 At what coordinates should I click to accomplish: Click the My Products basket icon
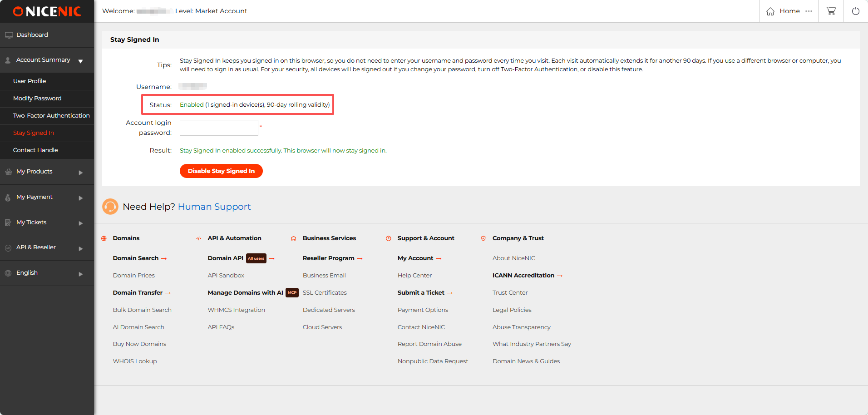[8, 172]
